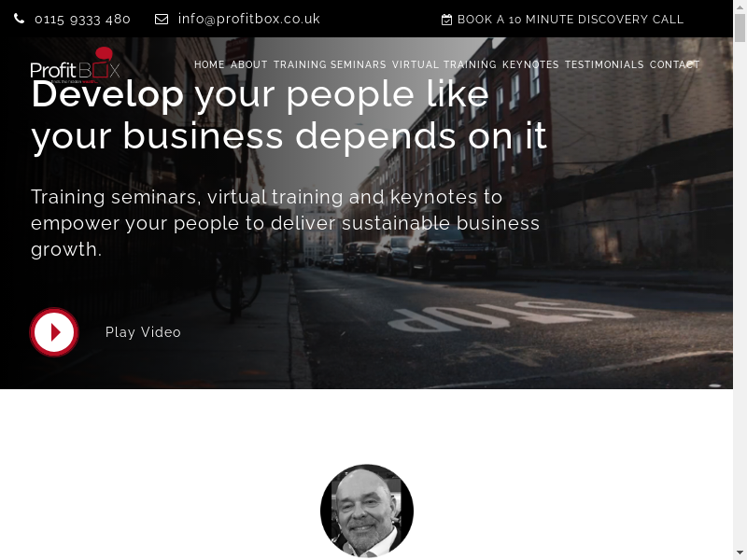Go to the CONTACT page
The height and width of the screenshot is (560, 747).
point(674,64)
